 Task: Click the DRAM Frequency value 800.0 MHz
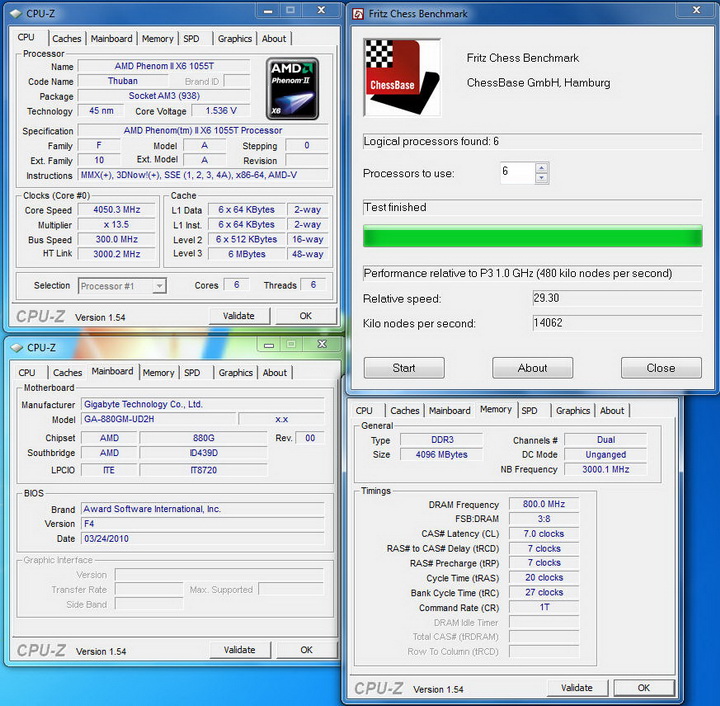tap(544, 504)
